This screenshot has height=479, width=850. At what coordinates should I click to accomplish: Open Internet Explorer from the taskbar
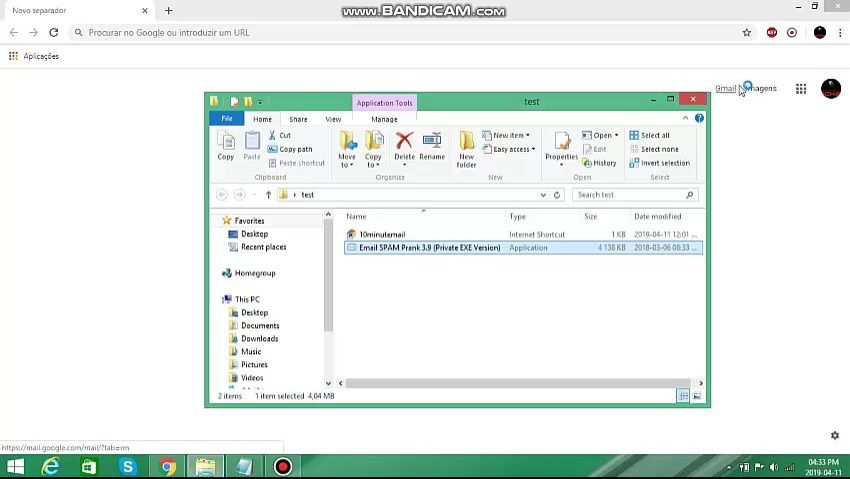[x=50, y=467]
